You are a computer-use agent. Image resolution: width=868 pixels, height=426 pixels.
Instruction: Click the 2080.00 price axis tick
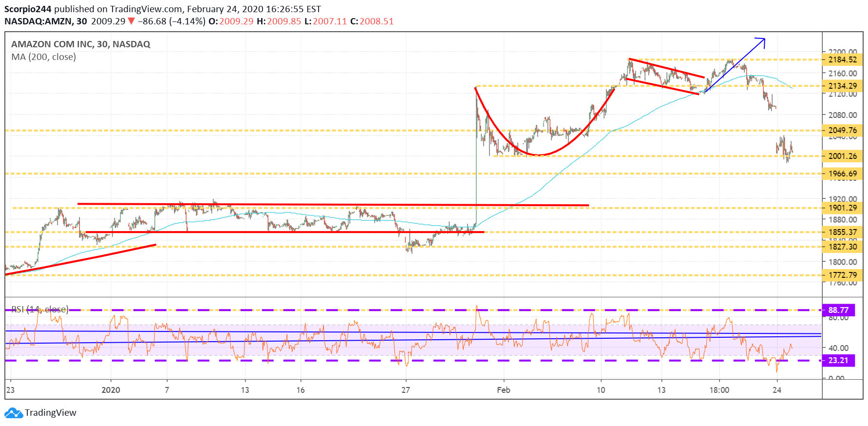point(843,115)
